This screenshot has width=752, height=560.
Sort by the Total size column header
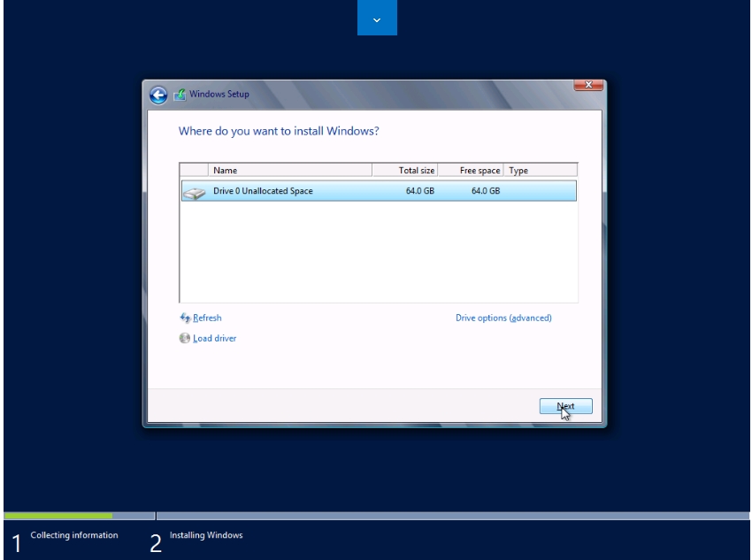point(405,170)
